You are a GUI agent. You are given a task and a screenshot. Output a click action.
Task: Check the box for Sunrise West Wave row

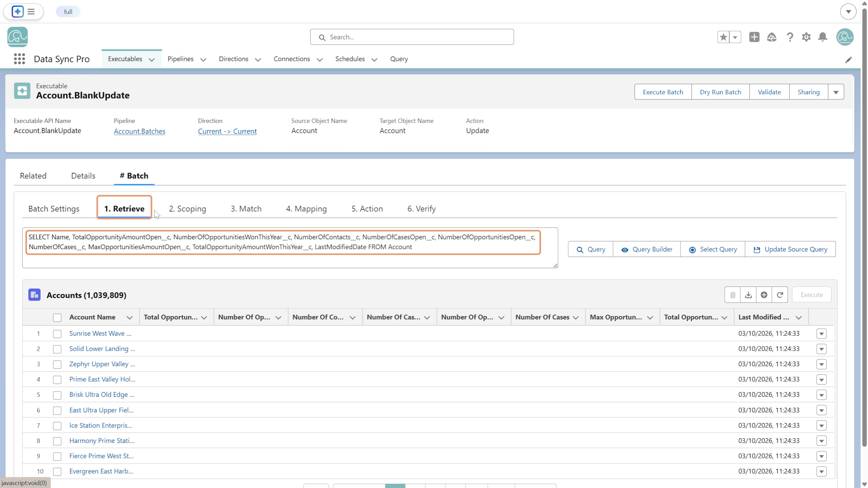pos(57,334)
